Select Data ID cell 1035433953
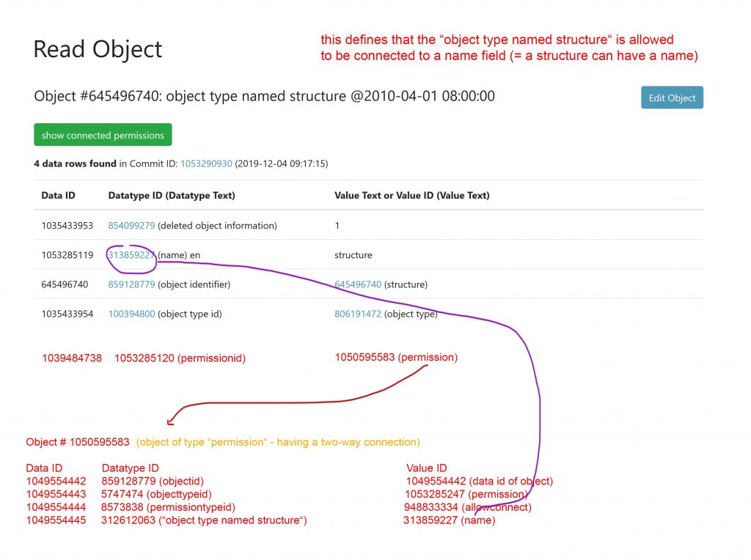This screenshot has width=751, height=560. (x=67, y=226)
